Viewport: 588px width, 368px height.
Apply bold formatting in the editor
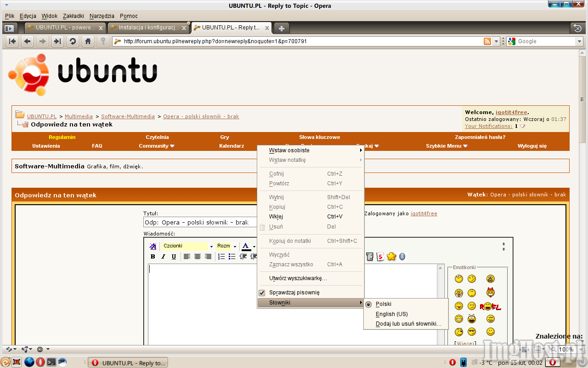(153, 257)
